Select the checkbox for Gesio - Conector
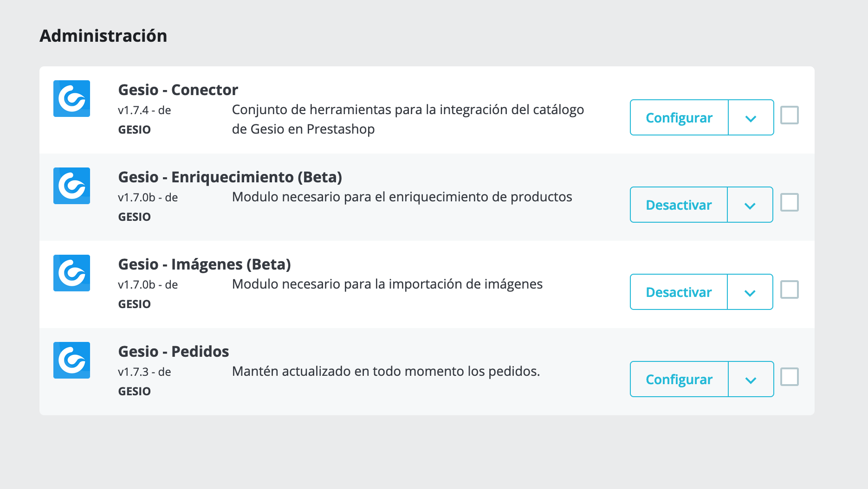 pos(789,115)
